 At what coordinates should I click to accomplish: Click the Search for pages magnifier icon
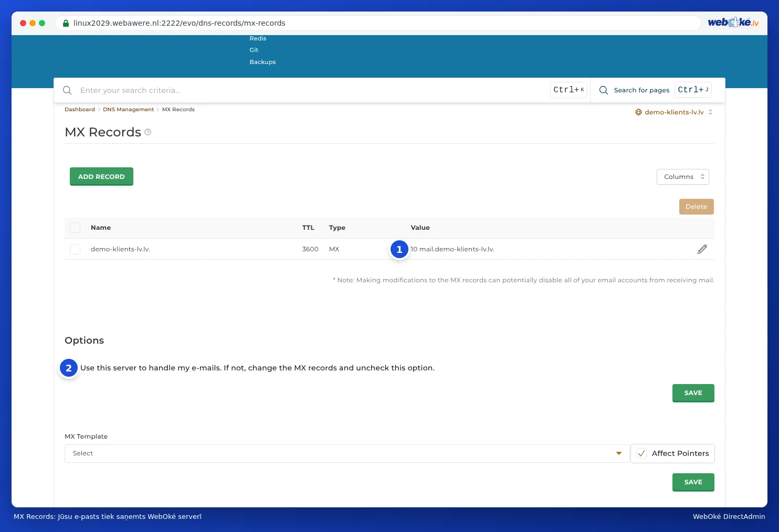click(604, 90)
